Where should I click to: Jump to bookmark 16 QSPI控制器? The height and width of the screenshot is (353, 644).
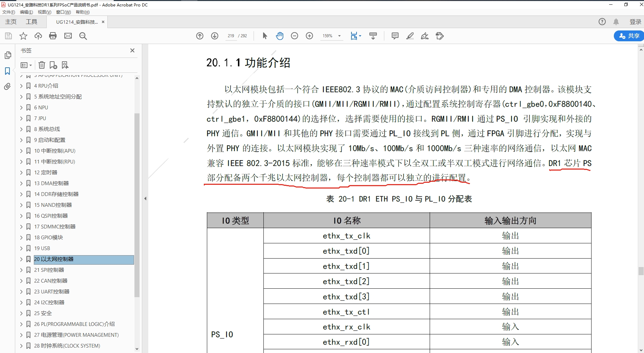pos(51,216)
